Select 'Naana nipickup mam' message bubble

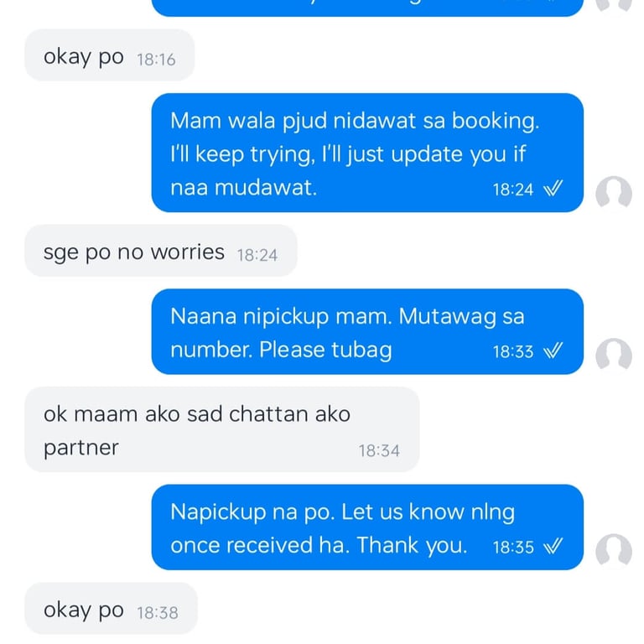367,331
